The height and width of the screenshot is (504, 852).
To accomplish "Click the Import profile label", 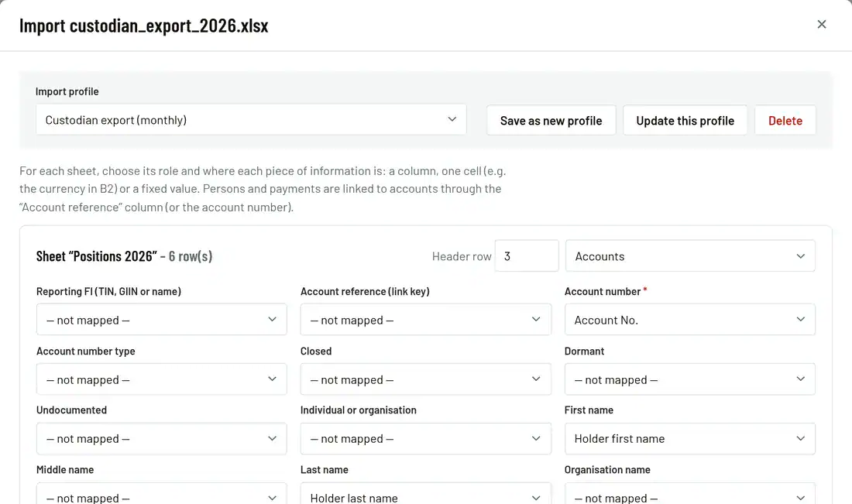I will click(x=67, y=91).
